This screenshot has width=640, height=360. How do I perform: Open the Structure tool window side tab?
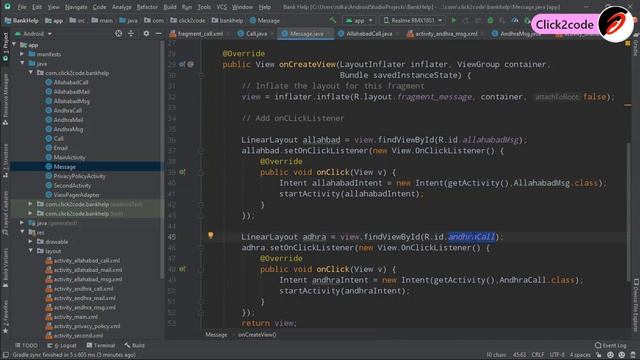click(x=5, y=160)
